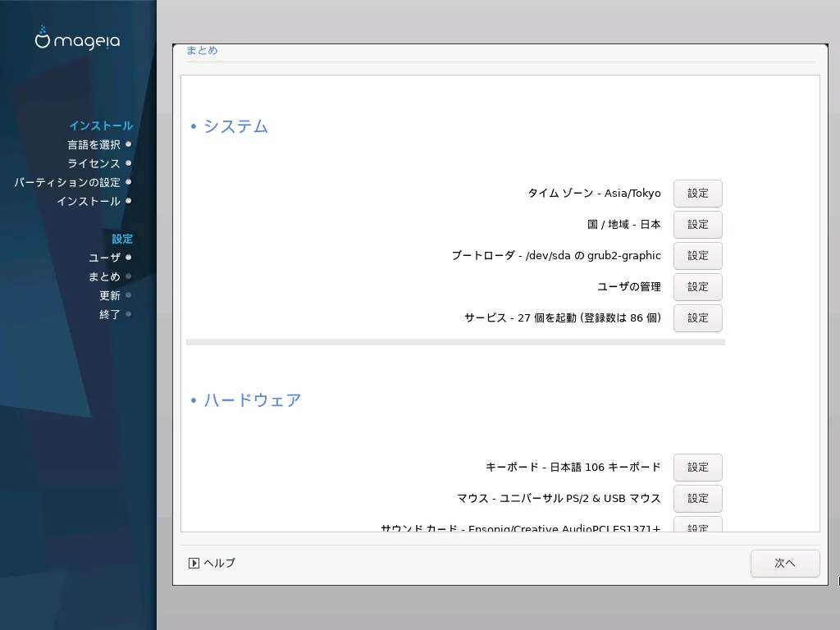Click the サウンドカード Ensoniq AudioPCI label
This screenshot has height=630, width=840.
tap(521, 528)
